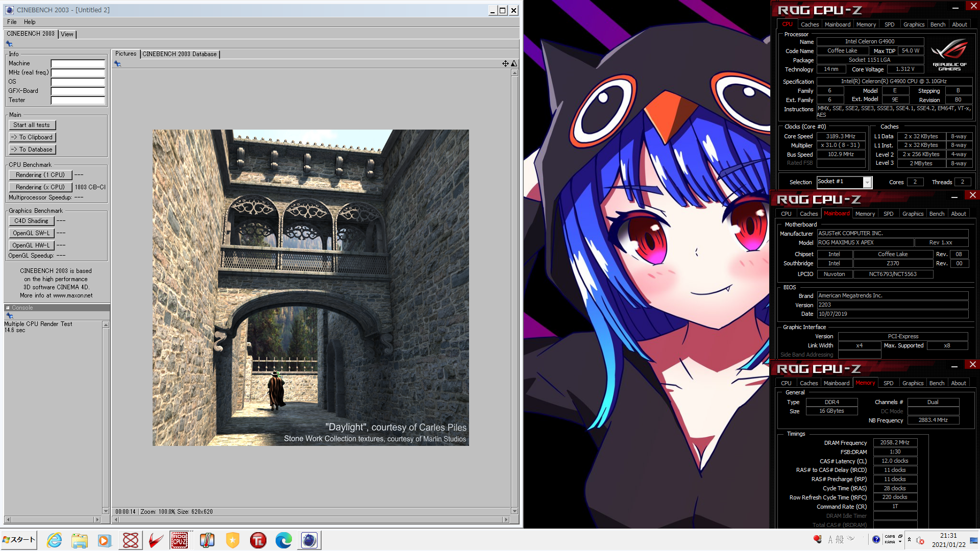
Task: Open the yellow shield star icon in taskbar
Action: [x=232, y=540]
